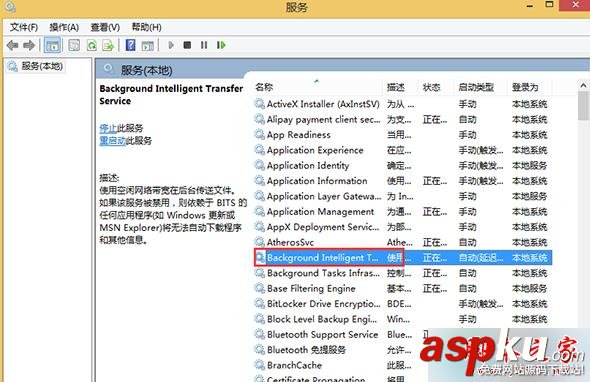This screenshot has width=590, height=382.
Task: Click the Restart Service icon
Action: [221, 45]
